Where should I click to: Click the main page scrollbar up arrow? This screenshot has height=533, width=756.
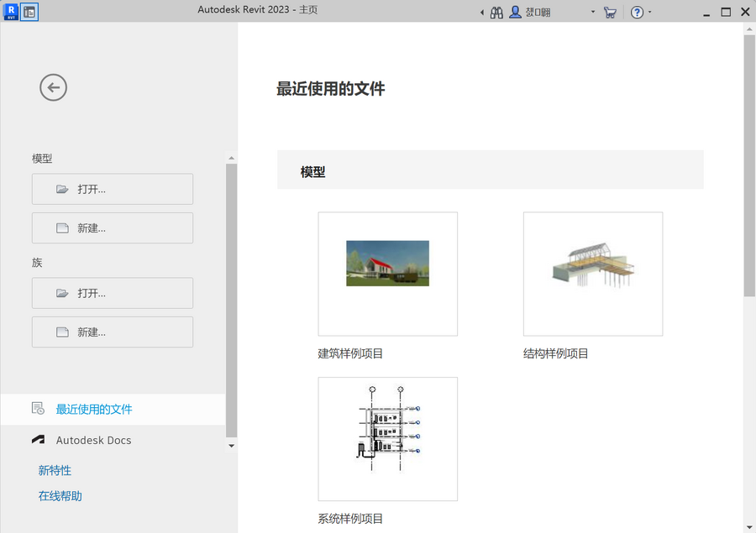[749, 29]
